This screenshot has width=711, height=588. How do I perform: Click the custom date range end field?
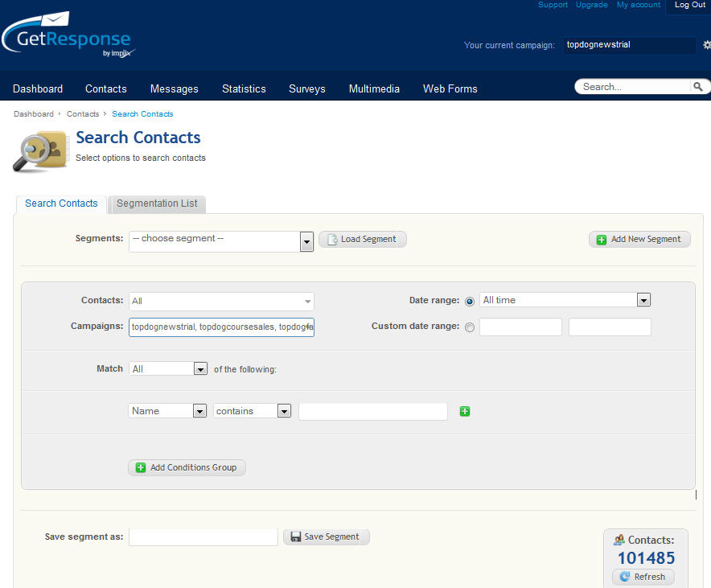click(x=610, y=327)
